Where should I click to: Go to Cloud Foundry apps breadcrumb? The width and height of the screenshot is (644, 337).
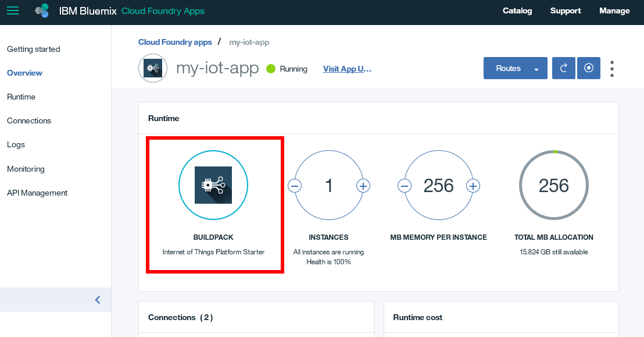175,42
